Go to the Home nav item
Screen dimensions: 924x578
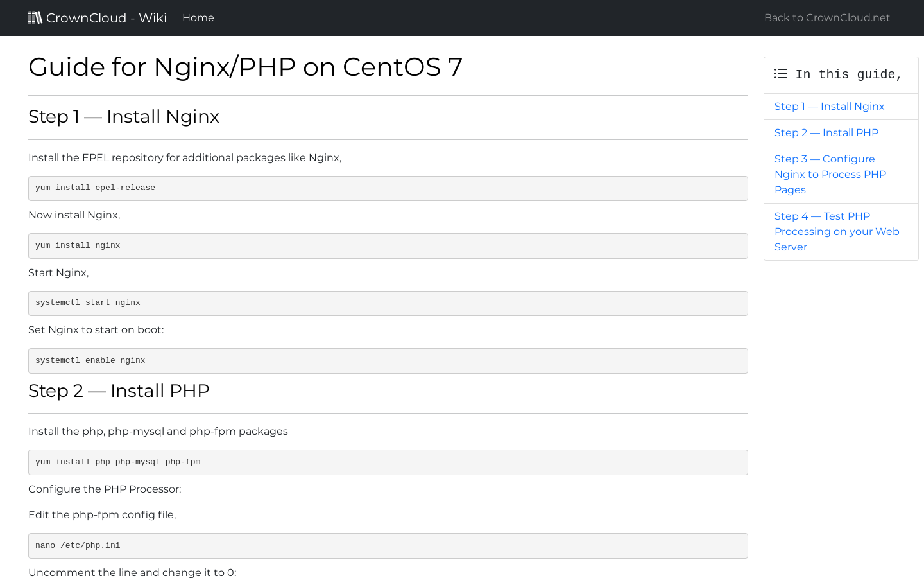point(198,18)
